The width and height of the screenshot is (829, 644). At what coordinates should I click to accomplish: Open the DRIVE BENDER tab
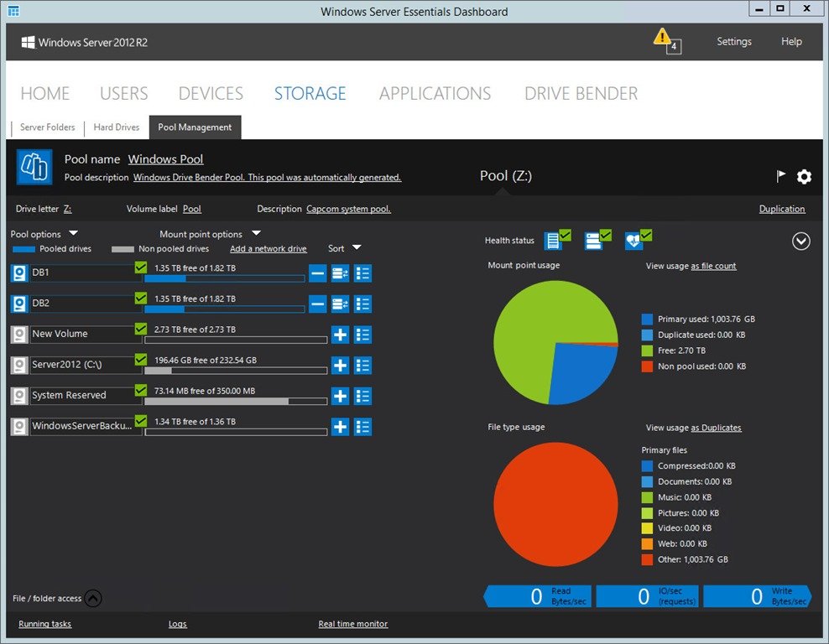point(581,94)
